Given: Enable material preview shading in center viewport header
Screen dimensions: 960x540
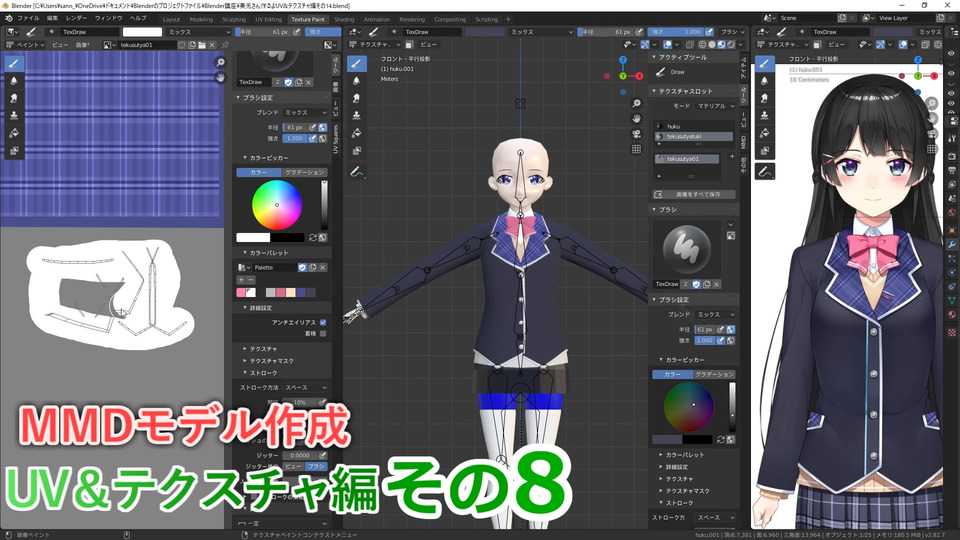Looking at the screenshot, I should point(721,45).
